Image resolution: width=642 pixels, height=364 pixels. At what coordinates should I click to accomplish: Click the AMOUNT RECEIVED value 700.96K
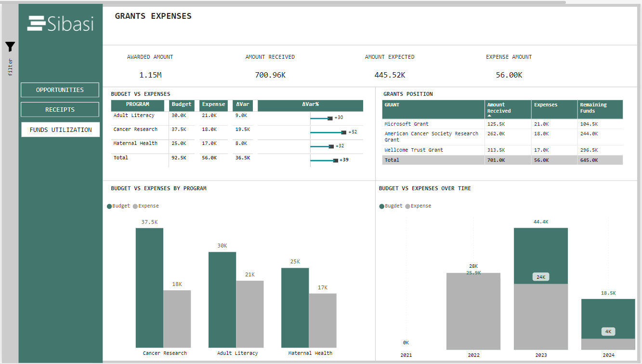coord(270,75)
